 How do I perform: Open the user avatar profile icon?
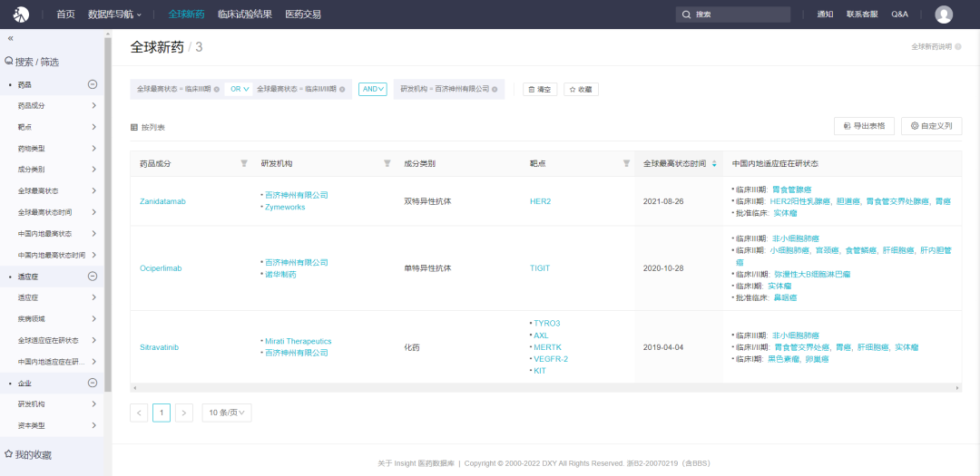point(944,14)
